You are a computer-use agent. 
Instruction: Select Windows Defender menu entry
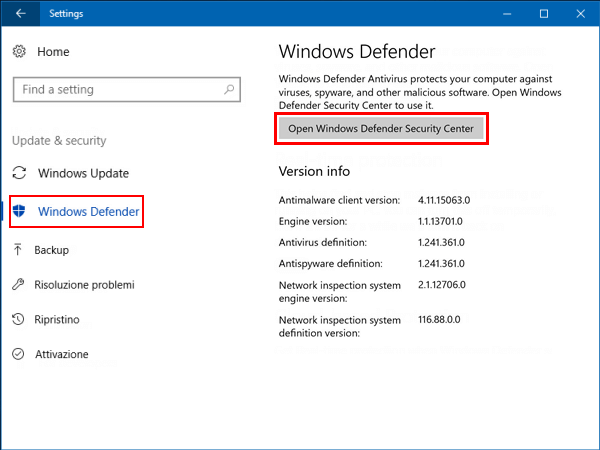[88, 211]
